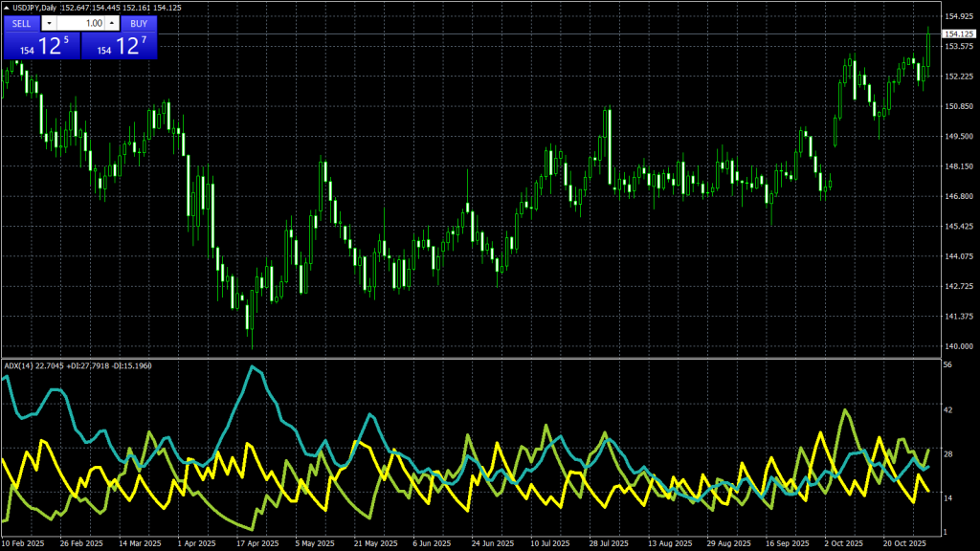The height and width of the screenshot is (551, 980).
Task: Click the 17 Apr 2025 date label
Action: coord(256,542)
